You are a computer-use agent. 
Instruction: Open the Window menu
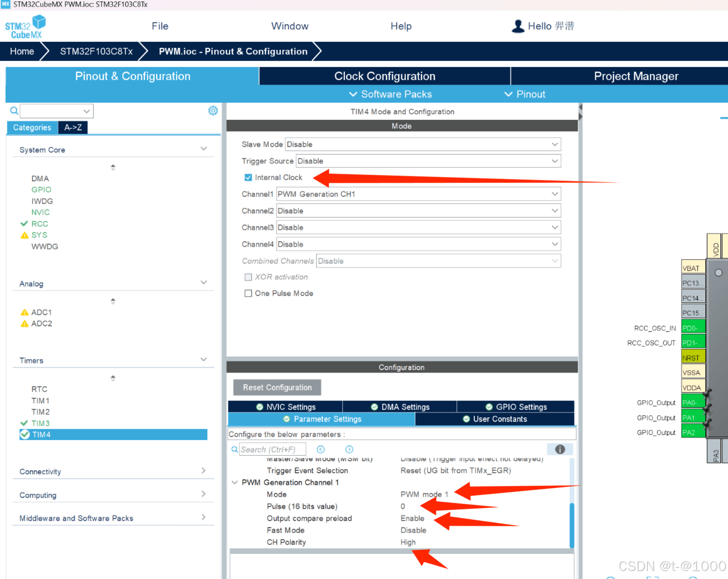290,26
